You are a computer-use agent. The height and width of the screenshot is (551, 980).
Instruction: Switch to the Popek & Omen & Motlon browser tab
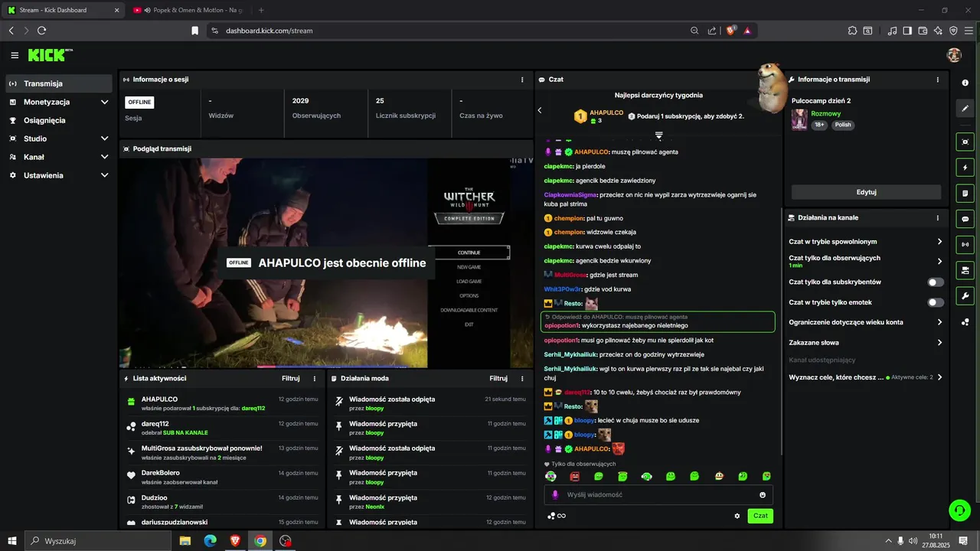tap(188, 10)
